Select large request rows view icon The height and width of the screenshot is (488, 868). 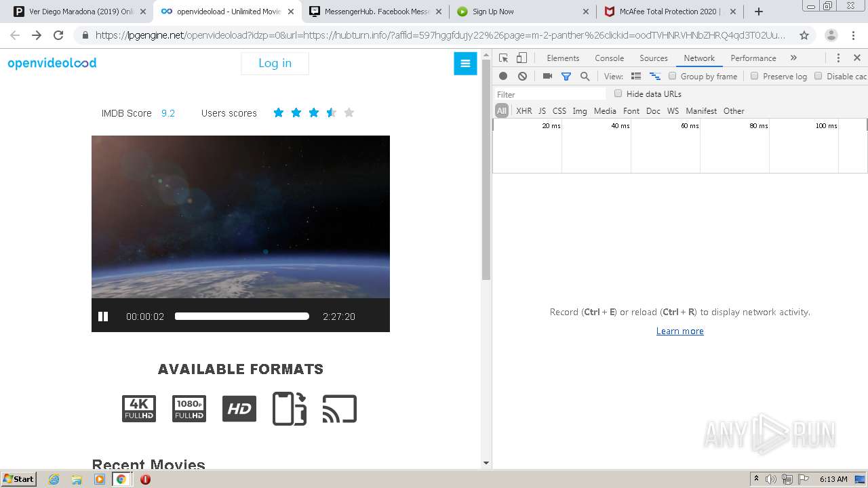pos(636,77)
